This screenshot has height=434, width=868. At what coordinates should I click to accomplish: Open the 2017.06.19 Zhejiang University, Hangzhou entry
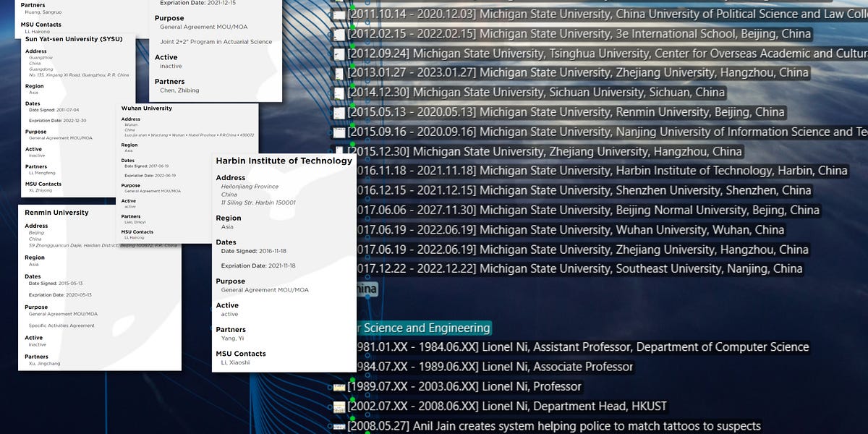click(582, 250)
